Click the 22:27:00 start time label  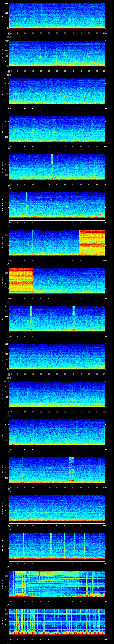point(9,412)
